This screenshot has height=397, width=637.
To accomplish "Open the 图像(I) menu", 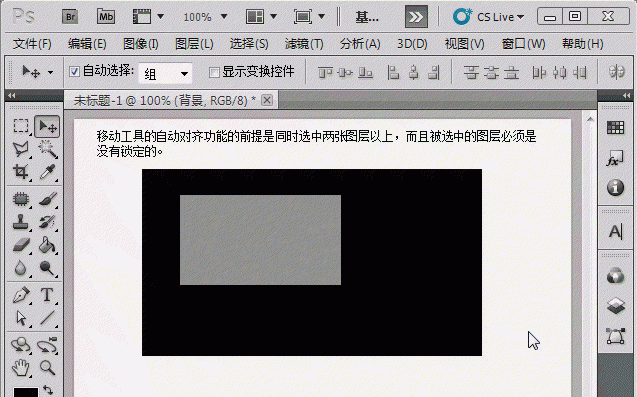I will click(141, 43).
